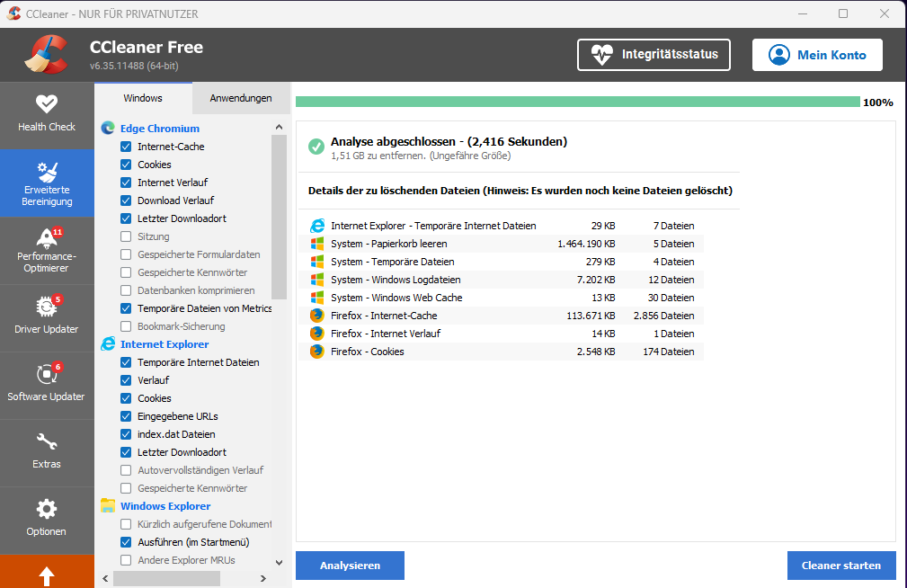Screen dimensions: 907x588
Task: Open the Extras tools section
Action: 46,452
